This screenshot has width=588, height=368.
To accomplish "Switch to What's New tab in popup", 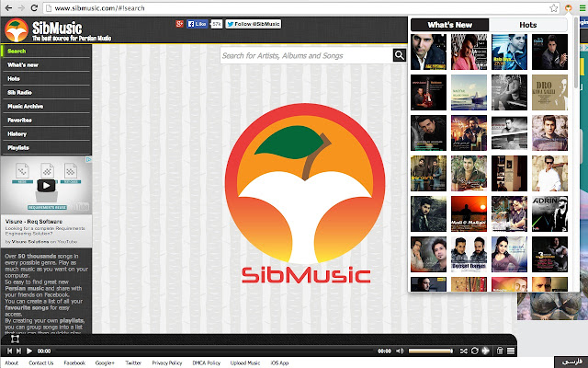I will click(x=449, y=25).
